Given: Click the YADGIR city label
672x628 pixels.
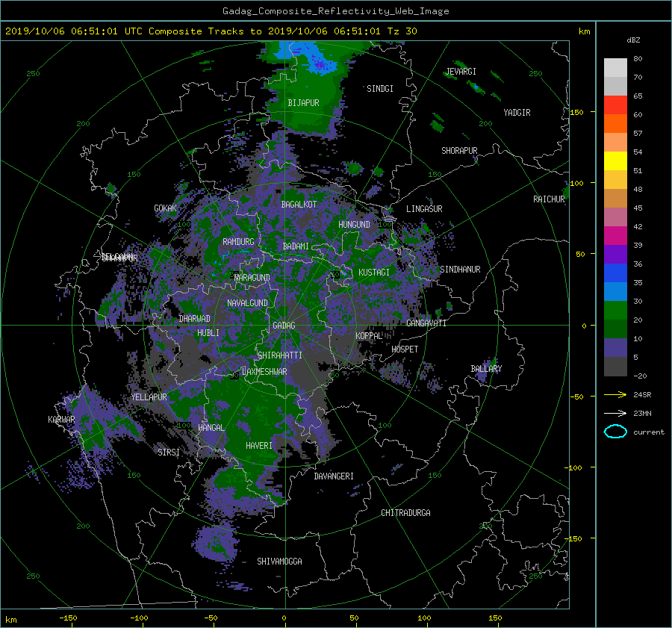Looking at the screenshot, I should pos(517,113).
